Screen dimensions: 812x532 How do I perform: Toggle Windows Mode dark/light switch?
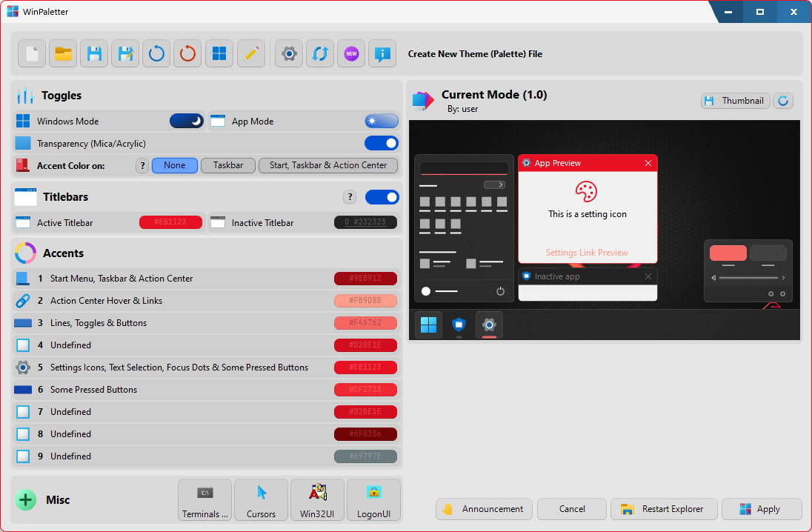(187, 122)
